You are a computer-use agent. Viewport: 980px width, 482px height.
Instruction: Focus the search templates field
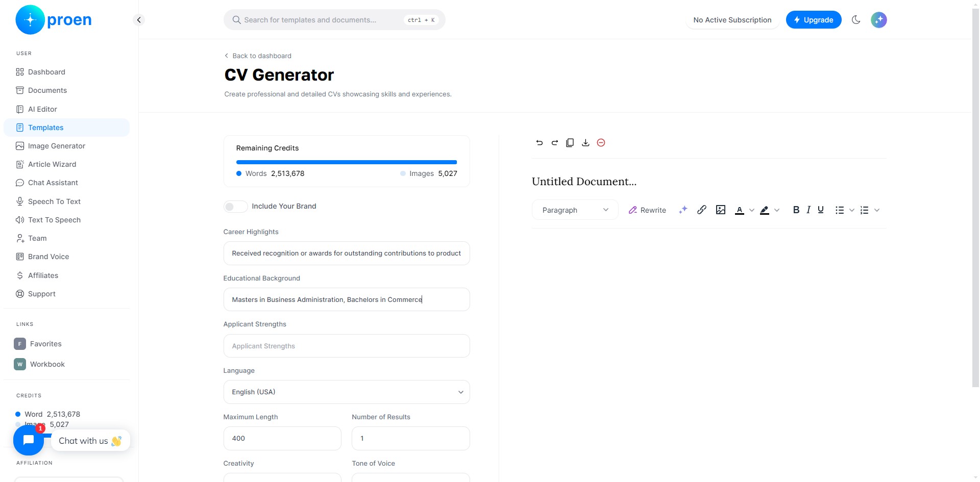click(334, 20)
